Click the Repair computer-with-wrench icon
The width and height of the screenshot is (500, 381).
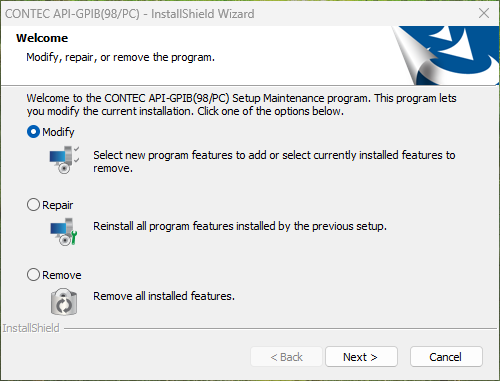pos(64,232)
